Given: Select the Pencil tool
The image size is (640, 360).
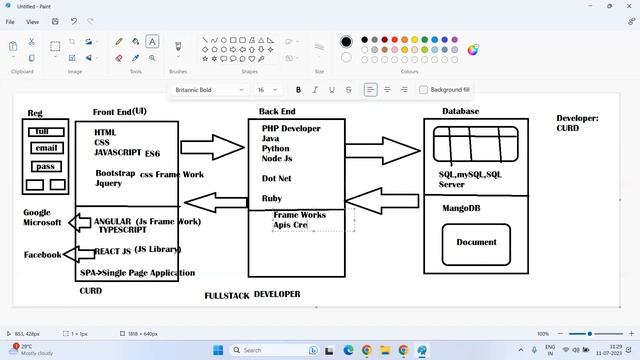Looking at the screenshot, I should pos(119,41).
